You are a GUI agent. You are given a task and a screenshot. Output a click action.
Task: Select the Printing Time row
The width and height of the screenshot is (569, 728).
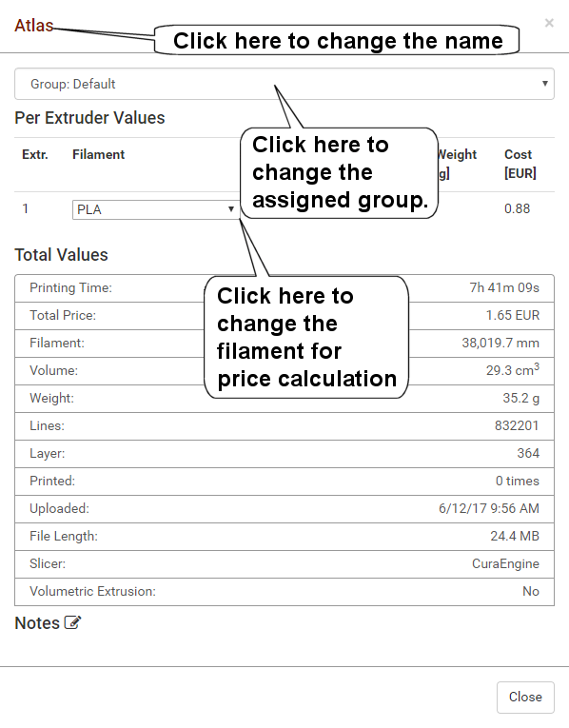(284, 288)
